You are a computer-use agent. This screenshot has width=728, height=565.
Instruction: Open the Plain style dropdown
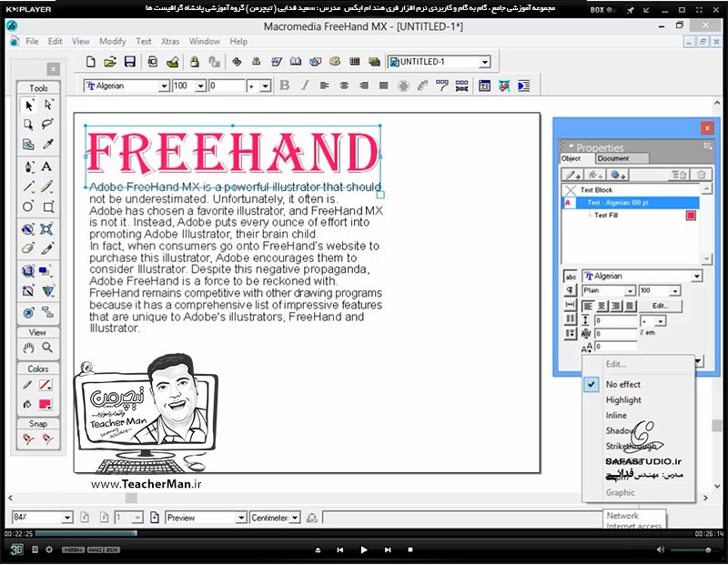point(630,291)
